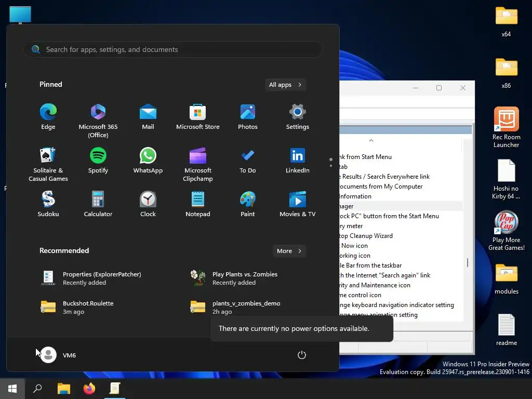Open the Paint app
The height and width of the screenshot is (399, 532).
pos(248,204)
